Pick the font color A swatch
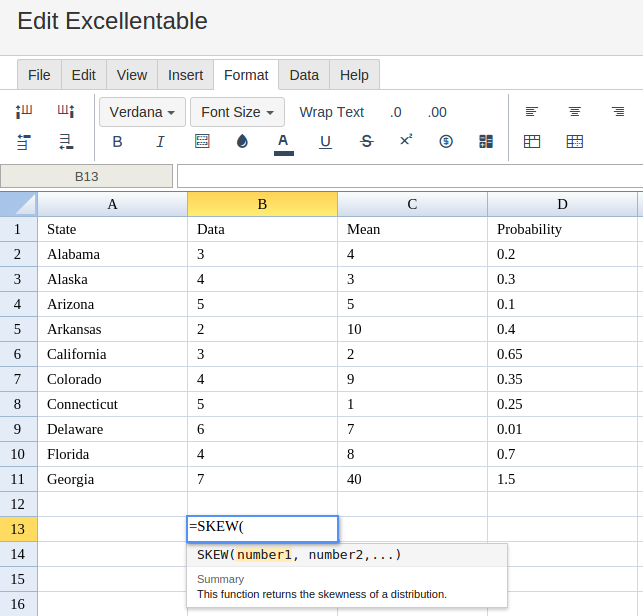This screenshot has width=643, height=616. [284, 142]
